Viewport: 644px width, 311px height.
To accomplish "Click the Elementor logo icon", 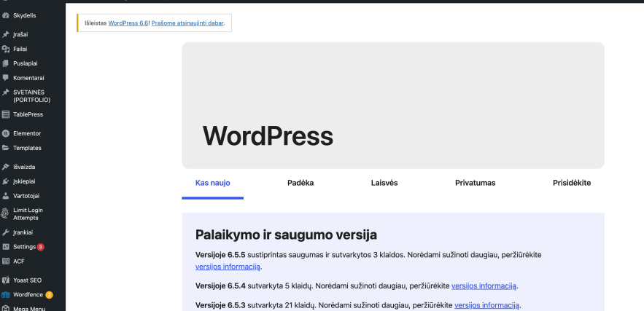I will coord(5,133).
